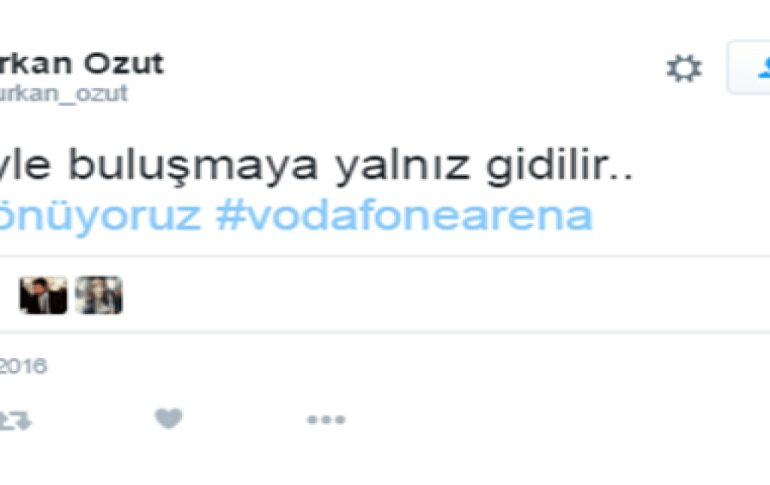
Task: Open the #vodafonearena hashtag link
Action: pos(404,215)
